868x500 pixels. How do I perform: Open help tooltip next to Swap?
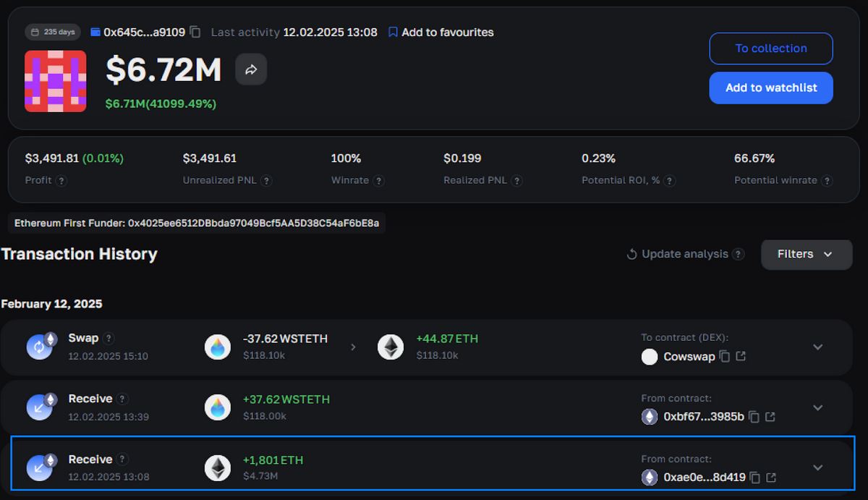click(x=109, y=338)
